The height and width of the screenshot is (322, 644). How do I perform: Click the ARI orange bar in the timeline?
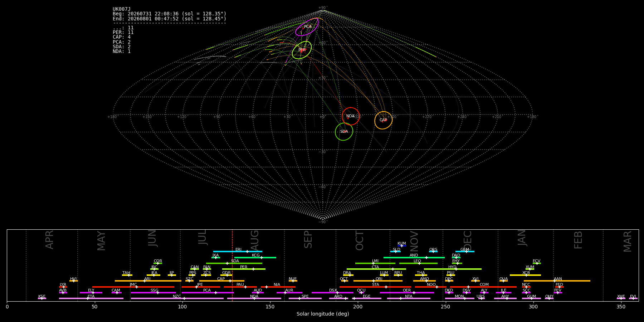[x=148, y=281]
